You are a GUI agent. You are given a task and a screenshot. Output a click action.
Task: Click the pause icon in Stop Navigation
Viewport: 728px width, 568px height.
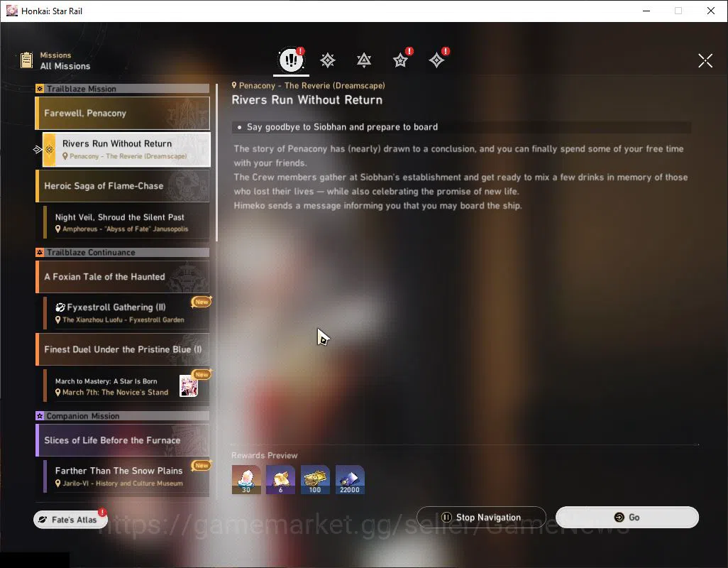coord(446,518)
